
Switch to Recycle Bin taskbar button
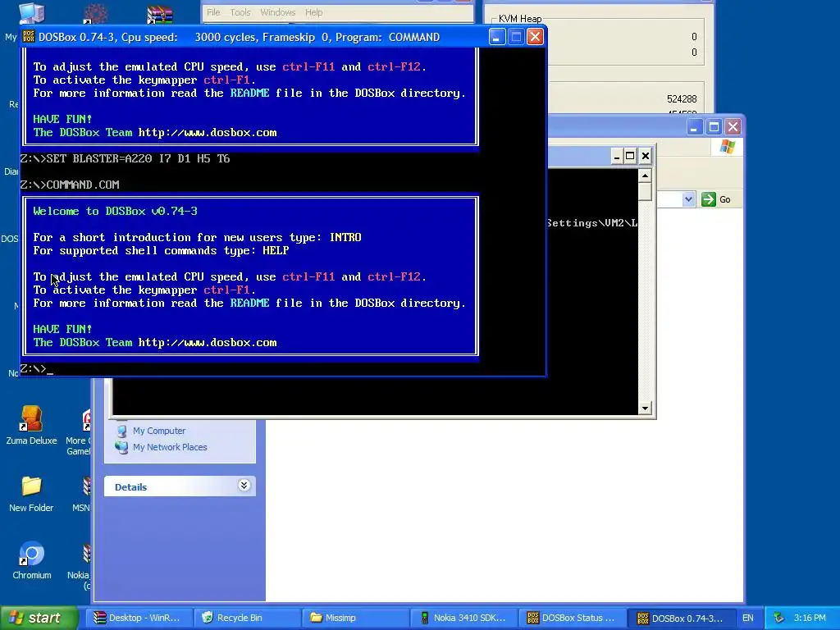(248, 618)
